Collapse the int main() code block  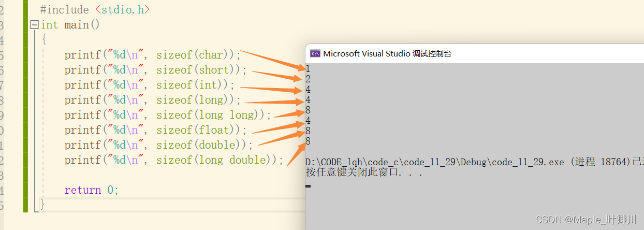[35, 25]
